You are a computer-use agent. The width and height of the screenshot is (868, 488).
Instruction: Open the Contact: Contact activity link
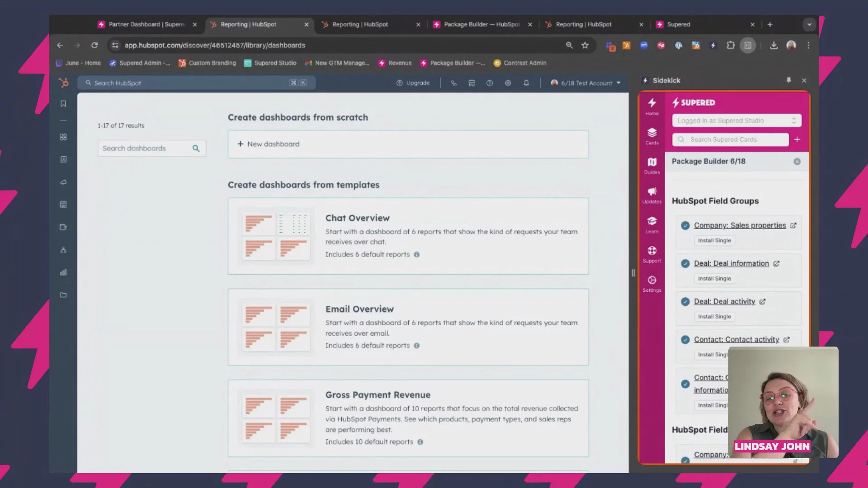[736, 339]
